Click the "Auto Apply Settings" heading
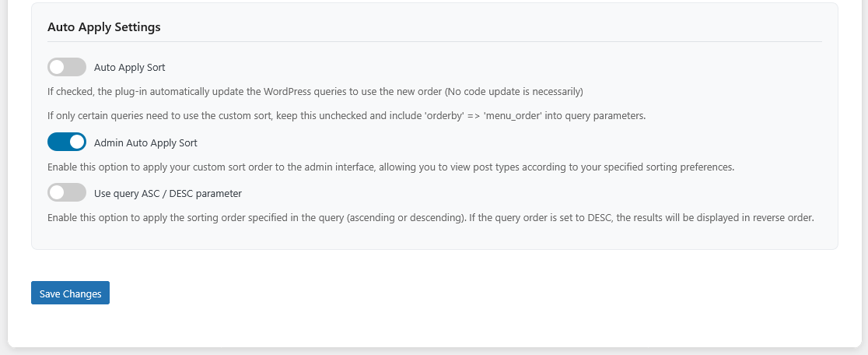Image resolution: width=868 pixels, height=355 pixels. click(104, 27)
